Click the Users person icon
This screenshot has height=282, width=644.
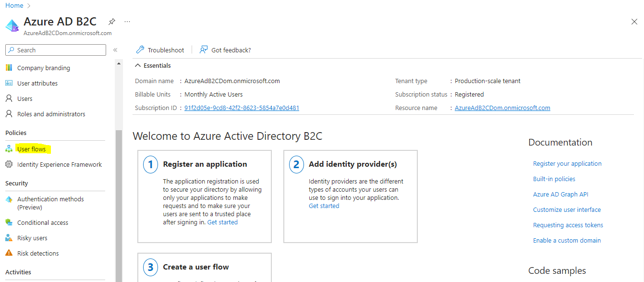[x=9, y=98]
